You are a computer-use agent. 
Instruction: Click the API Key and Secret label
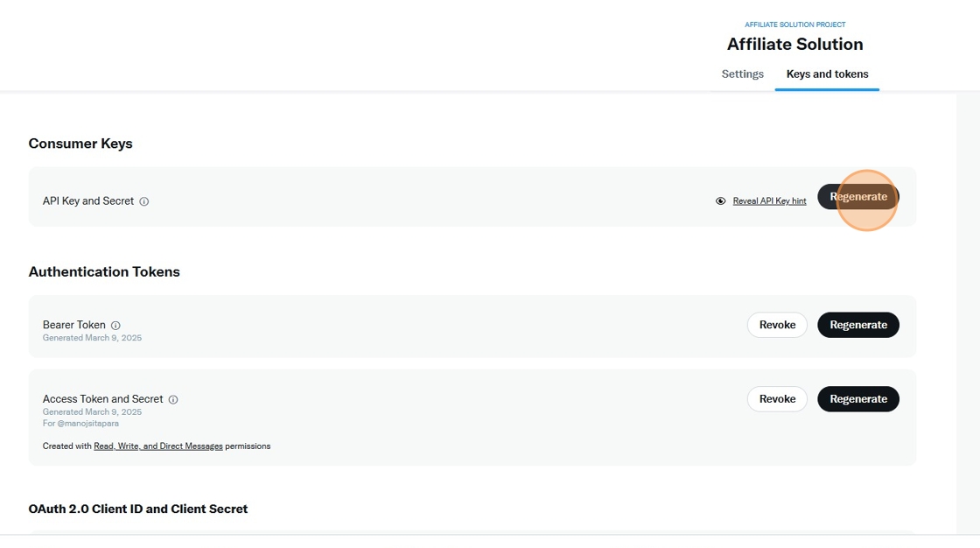click(88, 200)
